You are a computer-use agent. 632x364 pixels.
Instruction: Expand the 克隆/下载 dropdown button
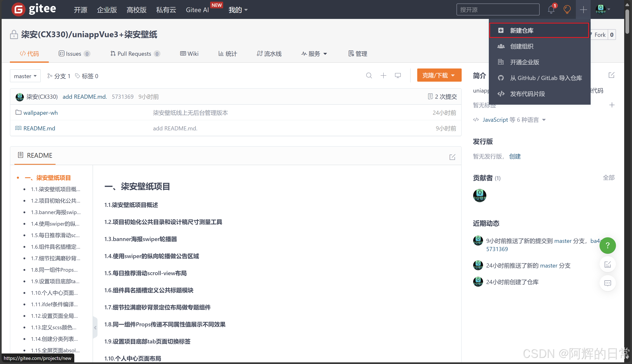tap(439, 75)
